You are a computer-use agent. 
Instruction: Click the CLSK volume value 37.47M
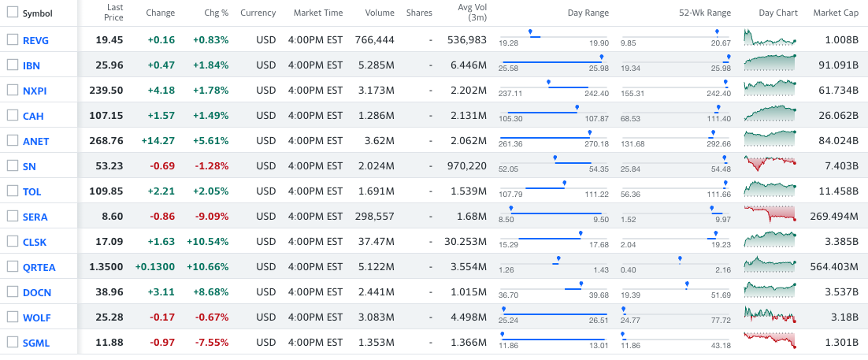(x=377, y=242)
